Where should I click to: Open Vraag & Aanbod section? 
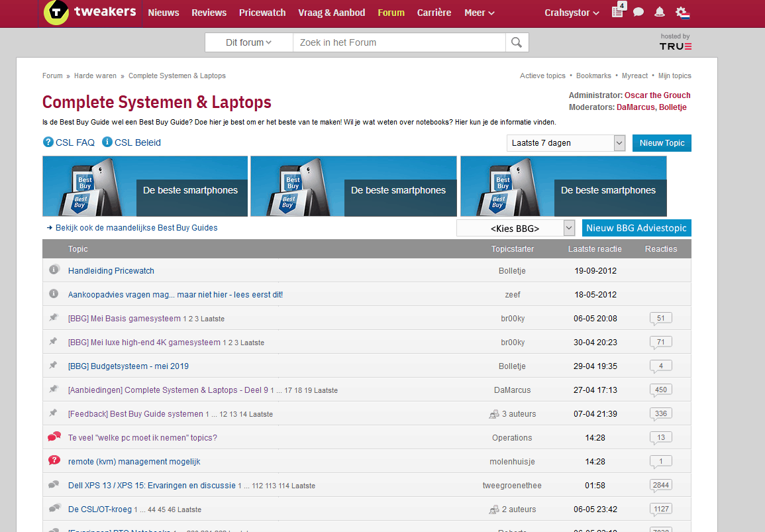click(331, 13)
